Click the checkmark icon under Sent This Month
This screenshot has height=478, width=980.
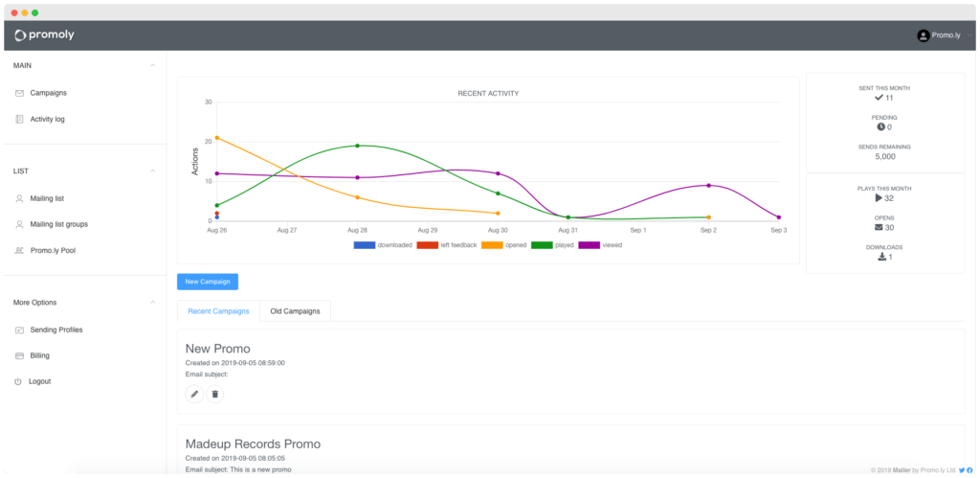(x=879, y=98)
